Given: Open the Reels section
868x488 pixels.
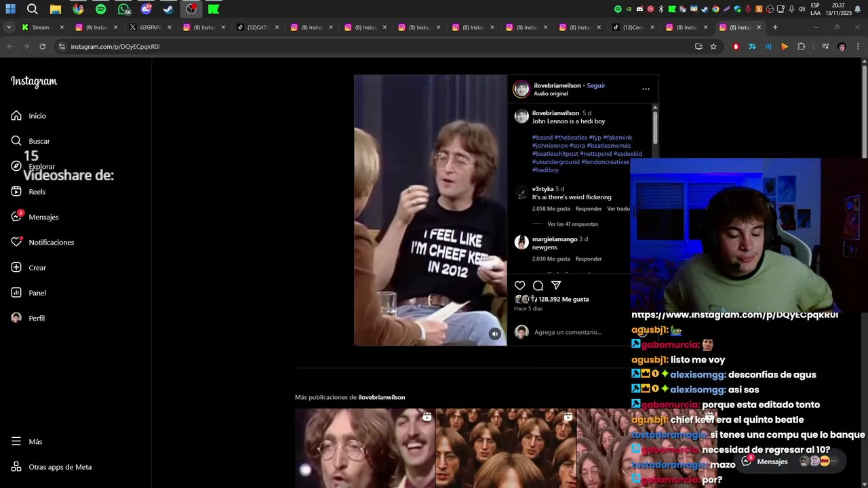Looking at the screenshot, I should click(x=28, y=192).
